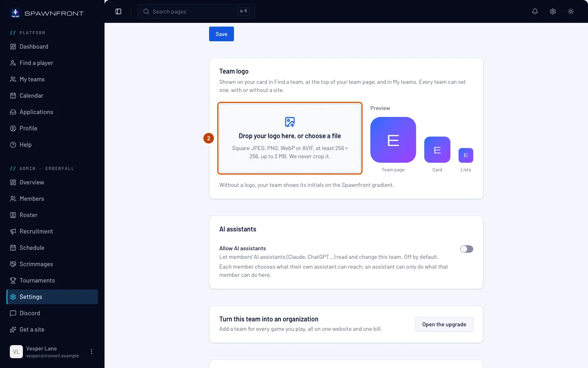The width and height of the screenshot is (588, 368).
Task: Click the Get a site sparkle icon
Action: point(13,330)
